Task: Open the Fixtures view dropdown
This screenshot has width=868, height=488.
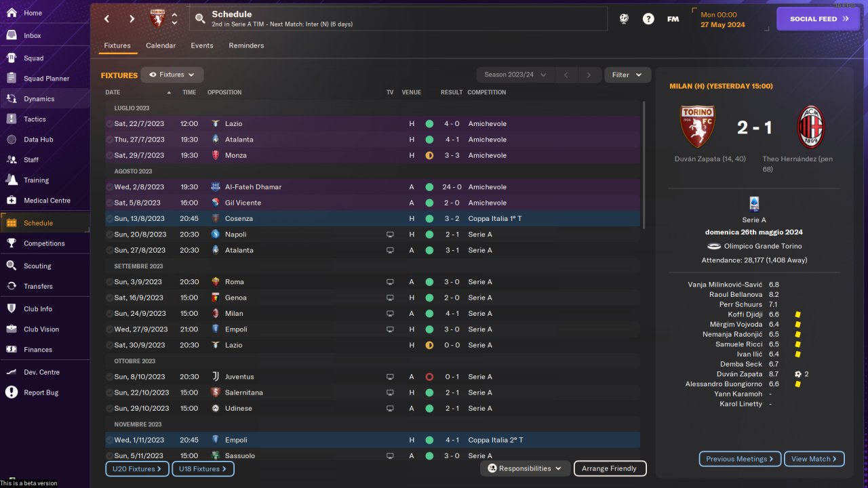Action: [x=172, y=75]
